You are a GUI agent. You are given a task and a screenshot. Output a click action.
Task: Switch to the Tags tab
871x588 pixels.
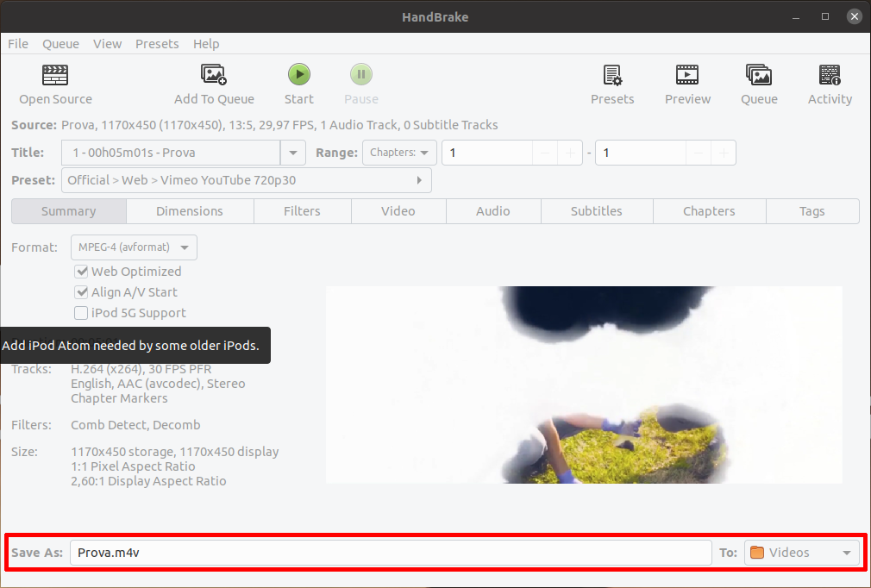(812, 211)
